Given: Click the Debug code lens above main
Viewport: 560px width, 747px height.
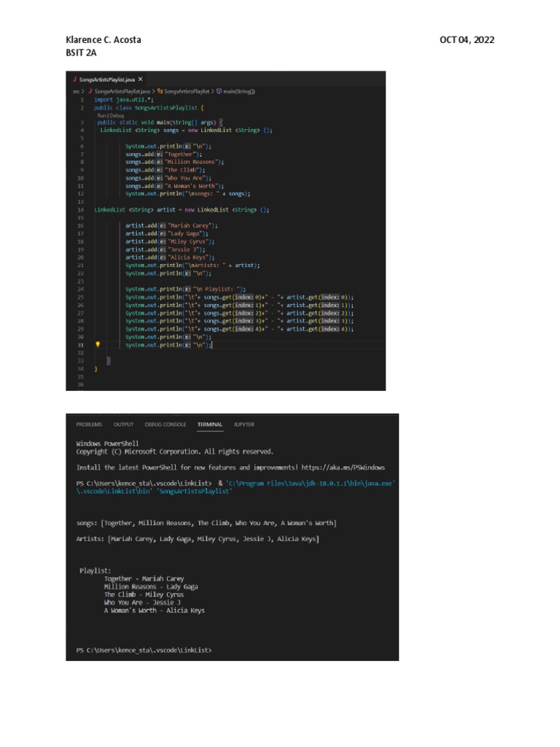Looking at the screenshot, I should 117,115.
